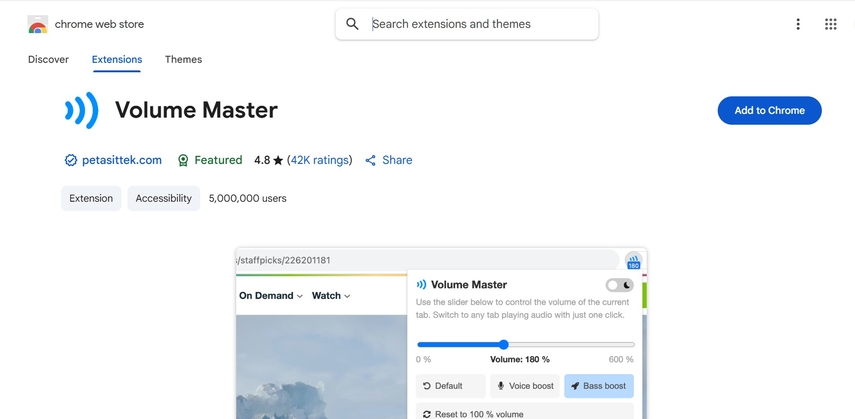Switch to the Themes tab
The width and height of the screenshot is (855, 419).
coord(183,59)
